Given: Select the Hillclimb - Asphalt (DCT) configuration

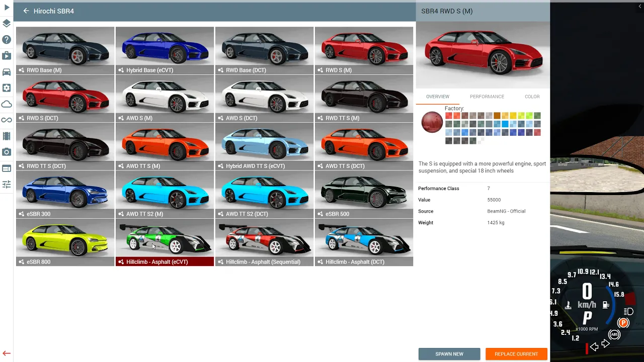Looking at the screenshot, I should pos(364,242).
